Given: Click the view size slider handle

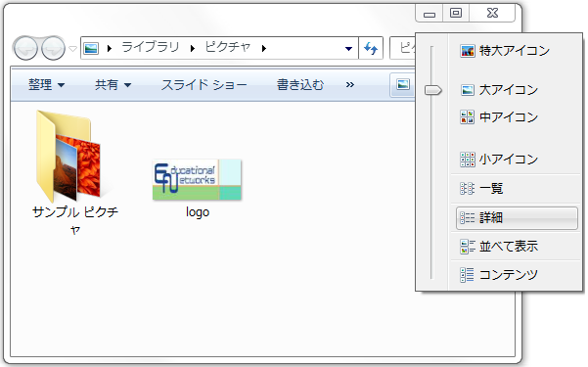Looking at the screenshot, I should coord(432,90).
